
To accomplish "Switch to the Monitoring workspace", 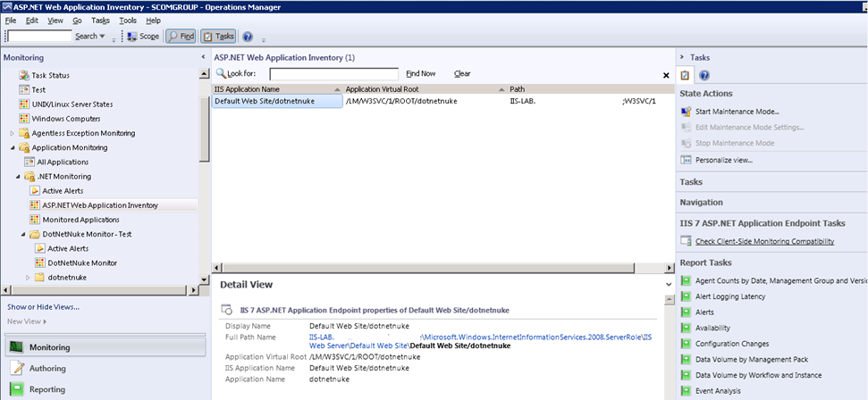I will 105,347.
